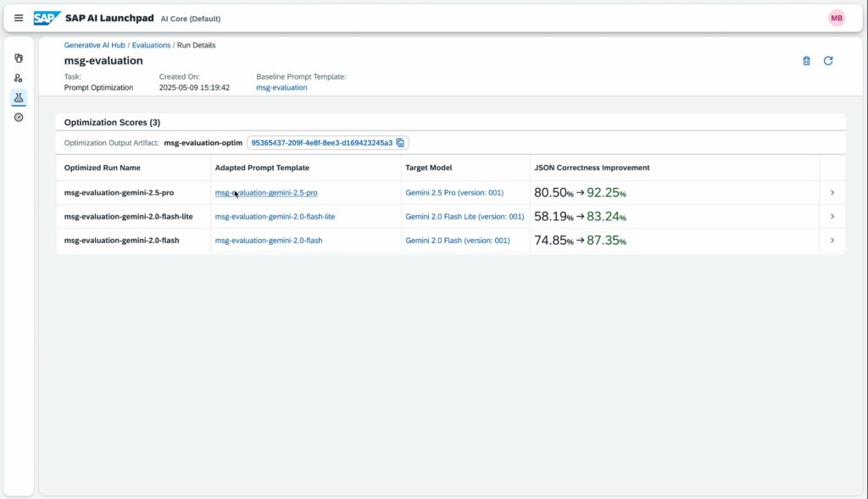Go to Generative AI Hub breadcrumb
The image size is (868, 499).
click(94, 45)
